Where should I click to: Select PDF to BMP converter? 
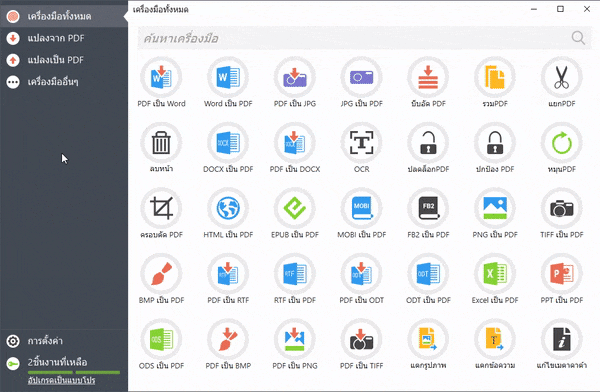228,340
